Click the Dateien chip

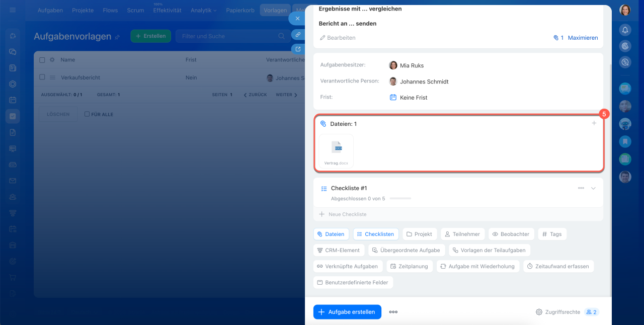(331, 234)
